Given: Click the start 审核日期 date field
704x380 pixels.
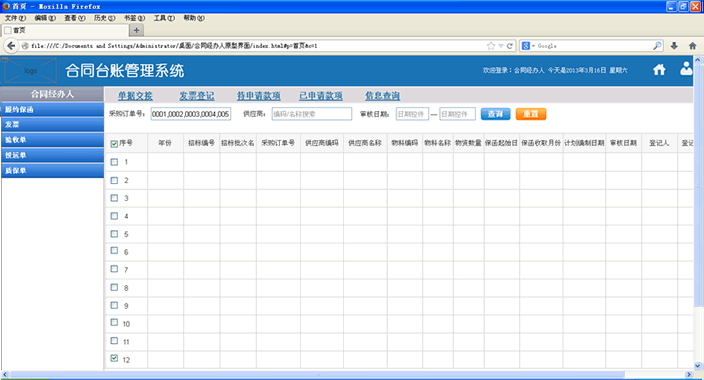Looking at the screenshot, I should coord(412,114).
